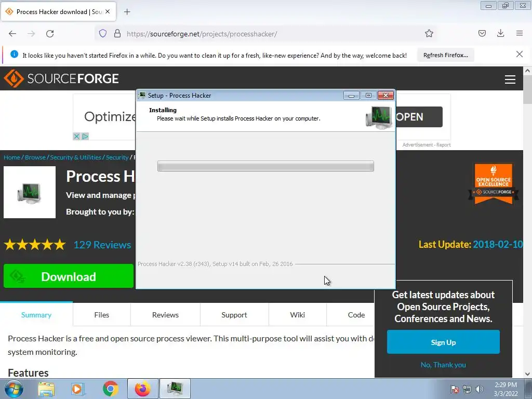Click the page scrollbar up arrow

pyautogui.click(x=527, y=71)
